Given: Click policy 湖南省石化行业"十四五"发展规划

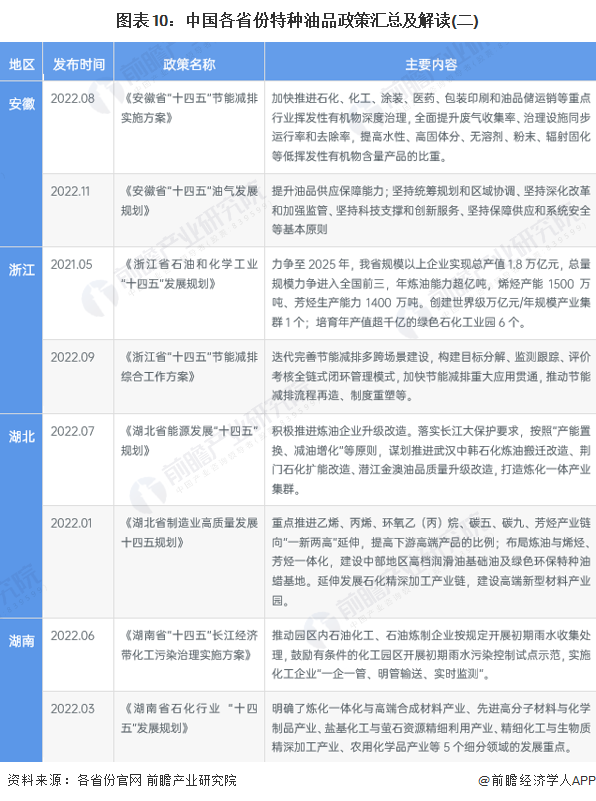Looking at the screenshot, I should pyautogui.click(x=189, y=718).
